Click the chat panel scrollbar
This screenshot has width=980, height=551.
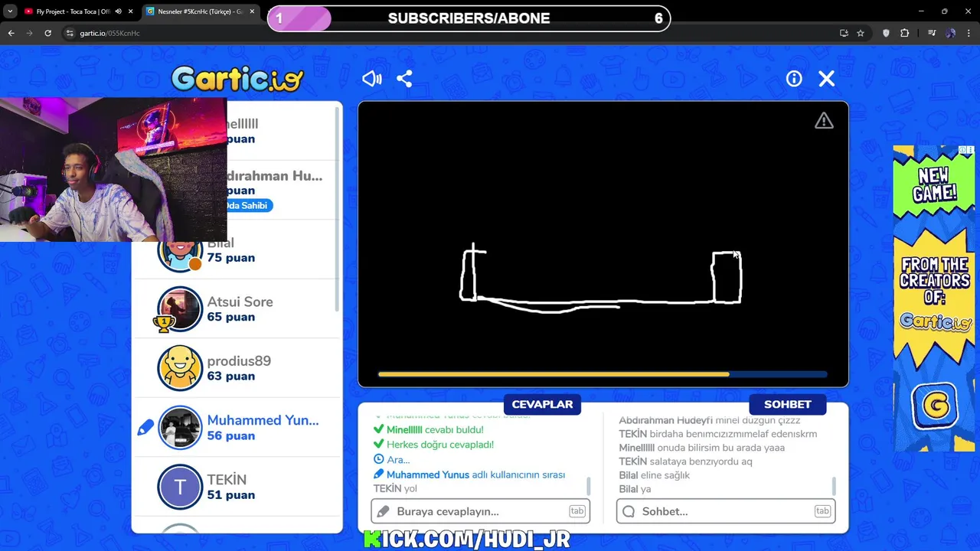[834, 486]
